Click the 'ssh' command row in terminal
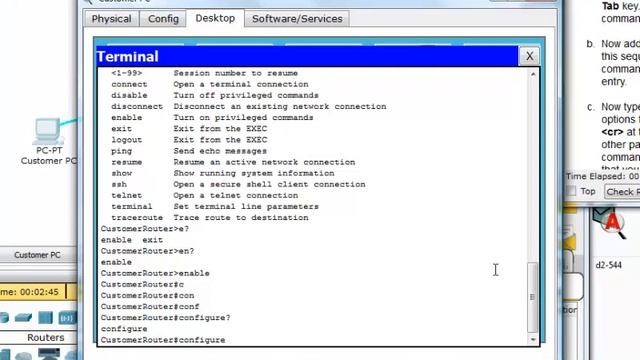Viewport: 640px width, 360px height. point(238,184)
